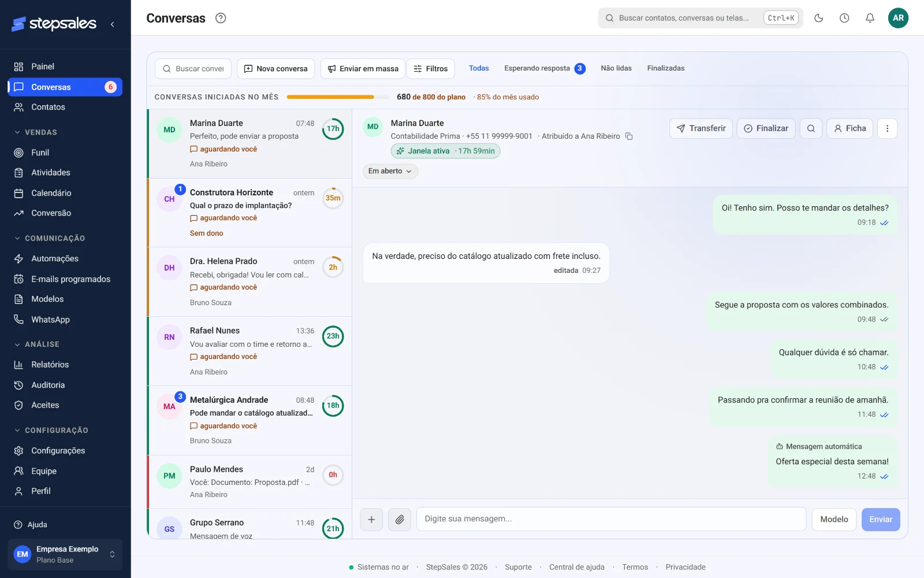The height and width of the screenshot is (578, 924).
Task: Open notifications bell
Action: 870,18
